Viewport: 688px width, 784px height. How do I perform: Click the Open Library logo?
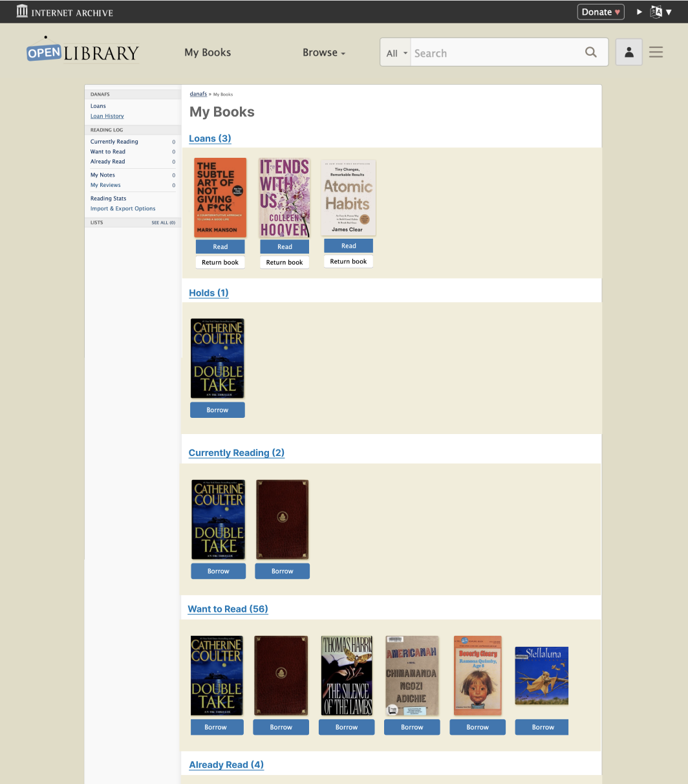[x=83, y=50]
